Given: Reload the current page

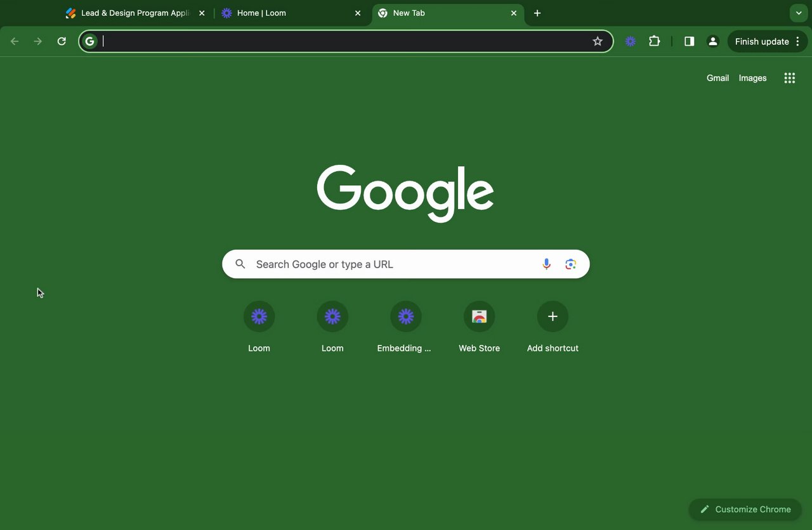Looking at the screenshot, I should click(62, 41).
